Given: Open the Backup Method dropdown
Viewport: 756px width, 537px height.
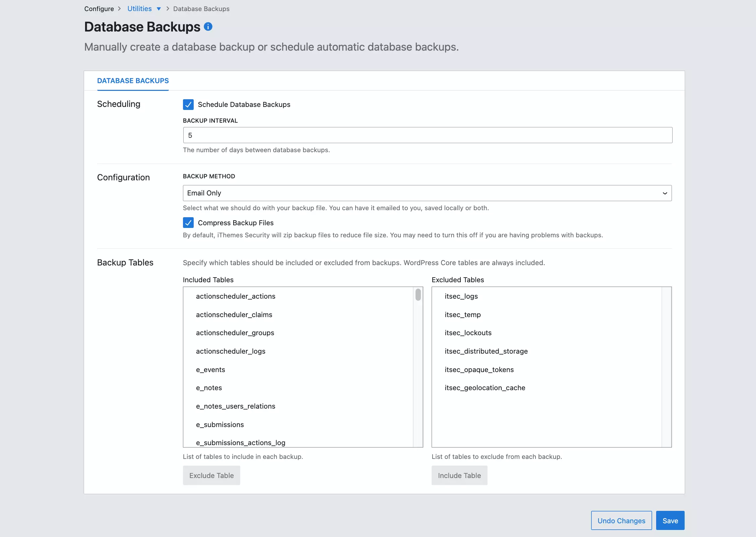Looking at the screenshot, I should point(427,193).
